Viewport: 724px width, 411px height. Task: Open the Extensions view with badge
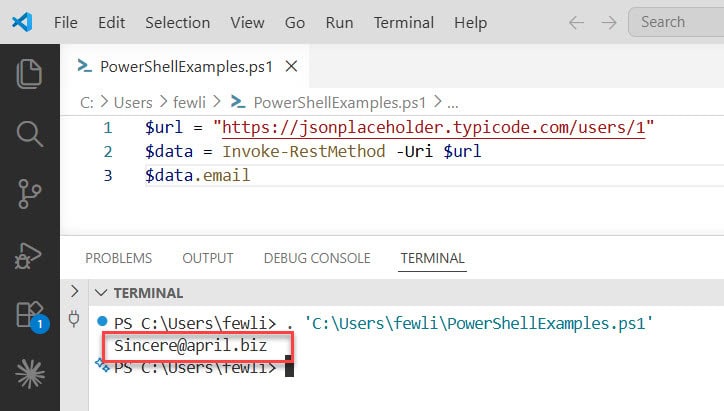(31, 316)
